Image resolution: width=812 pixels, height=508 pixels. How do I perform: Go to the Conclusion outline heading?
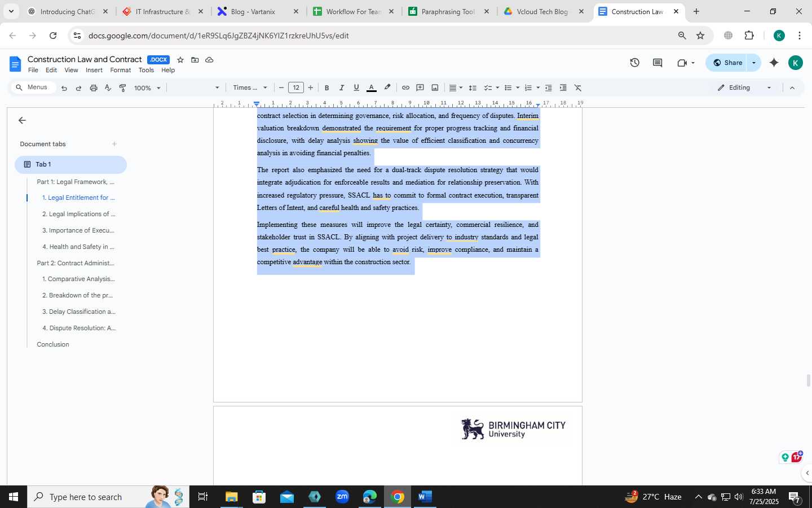pos(53,344)
